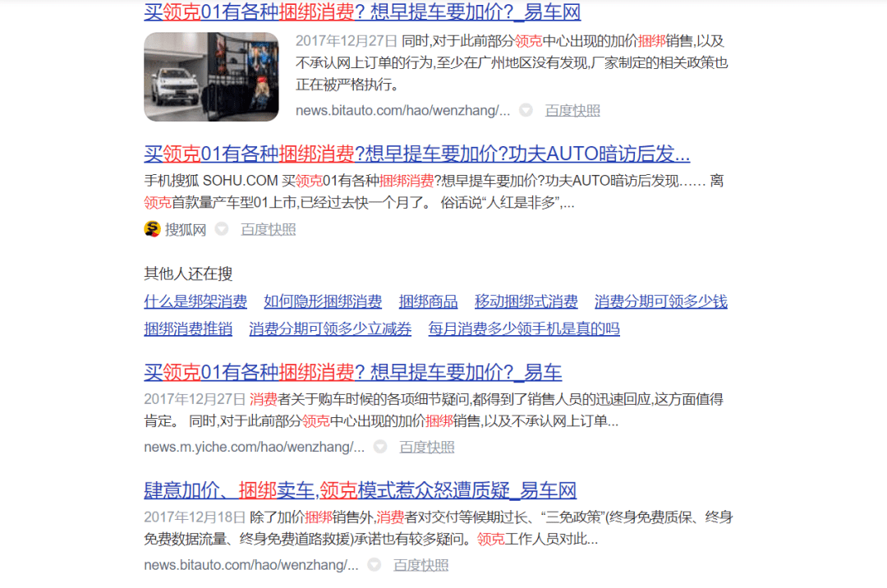Expand the arrow beside the news.m.yiche.com URL
Image resolution: width=887 pixels, height=588 pixels.
pos(380,447)
